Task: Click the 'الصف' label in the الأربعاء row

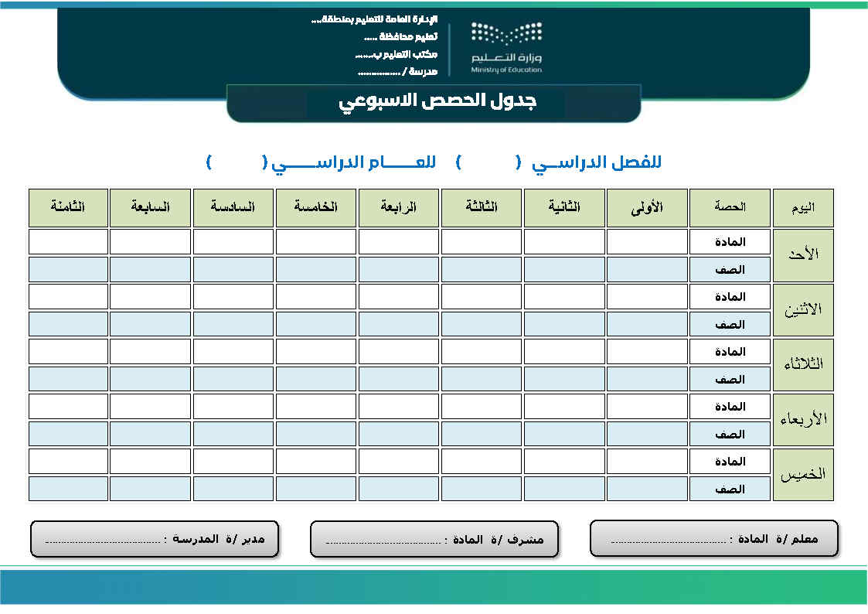Action: pos(730,434)
